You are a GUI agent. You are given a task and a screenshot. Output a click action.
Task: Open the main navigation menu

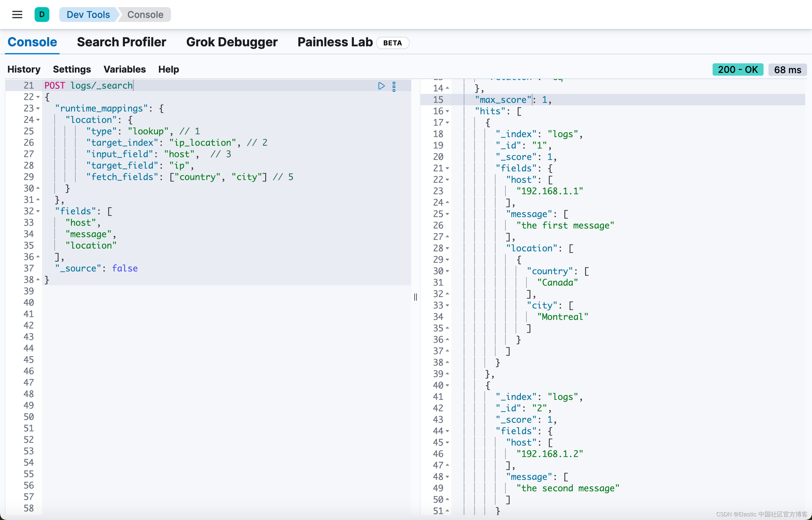click(17, 15)
